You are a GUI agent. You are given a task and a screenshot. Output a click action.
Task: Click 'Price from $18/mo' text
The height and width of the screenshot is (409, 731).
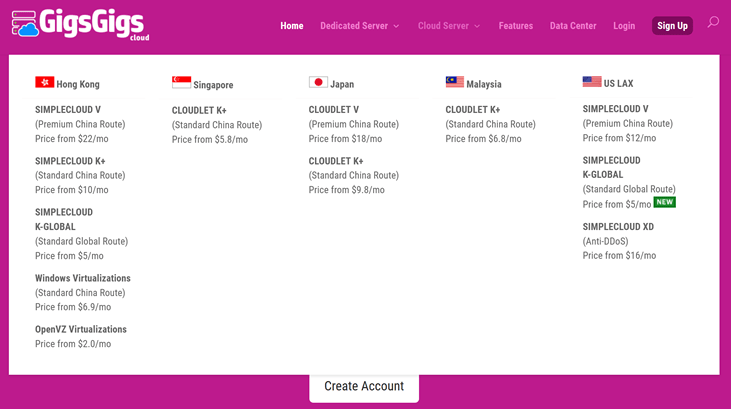click(x=345, y=139)
